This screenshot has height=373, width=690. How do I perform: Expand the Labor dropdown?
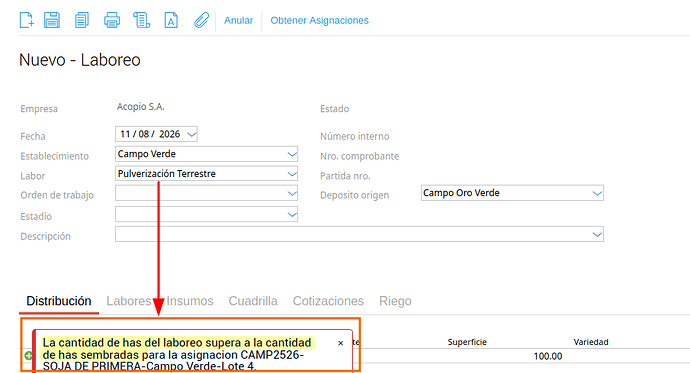pos(292,174)
